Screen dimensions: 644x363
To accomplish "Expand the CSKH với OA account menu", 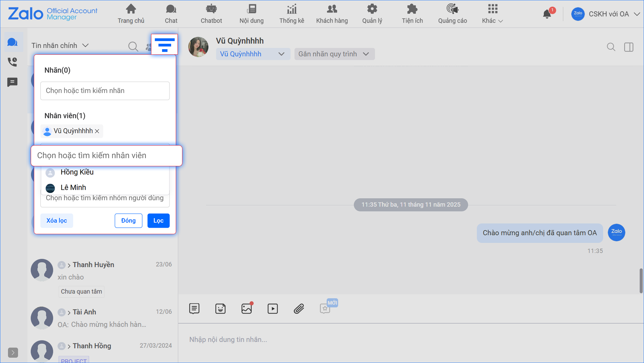I will (x=608, y=14).
